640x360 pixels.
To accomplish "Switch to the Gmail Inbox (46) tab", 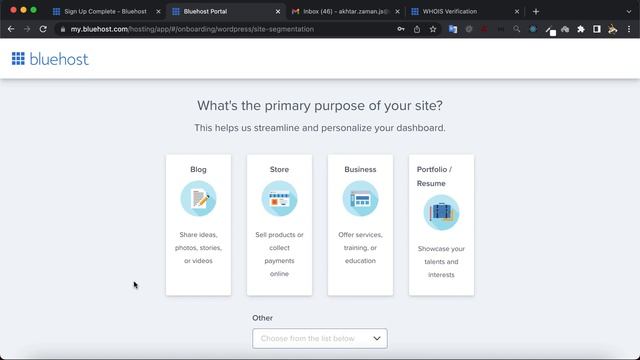I will coord(345,11).
